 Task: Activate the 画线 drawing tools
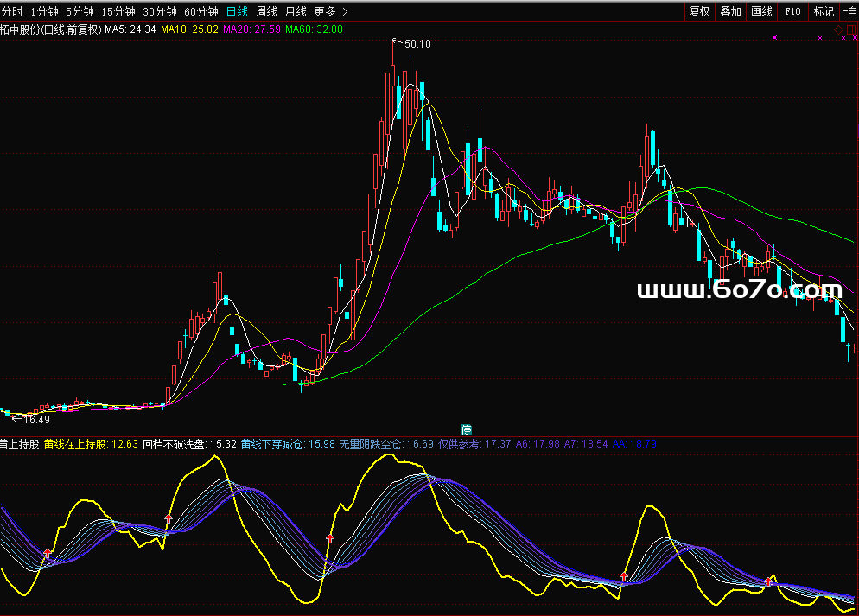761,11
